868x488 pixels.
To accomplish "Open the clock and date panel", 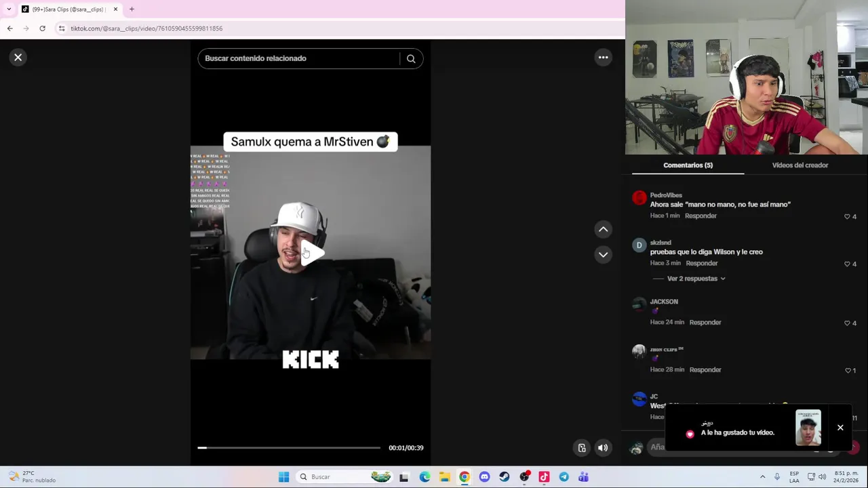I will pyautogui.click(x=846, y=477).
